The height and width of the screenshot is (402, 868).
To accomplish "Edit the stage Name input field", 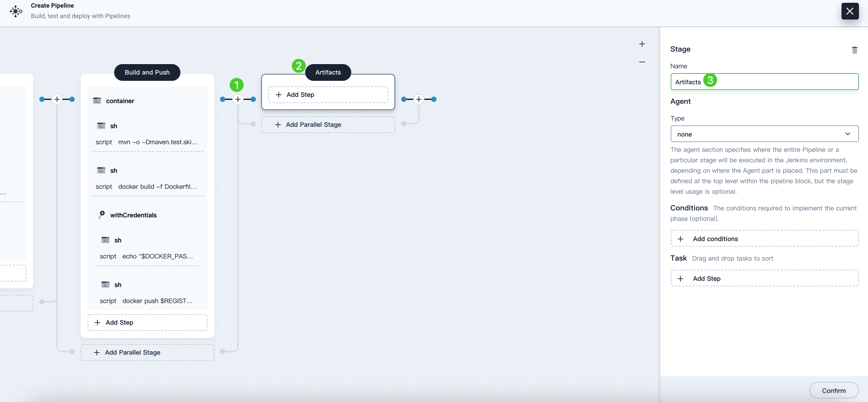I will tap(764, 82).
